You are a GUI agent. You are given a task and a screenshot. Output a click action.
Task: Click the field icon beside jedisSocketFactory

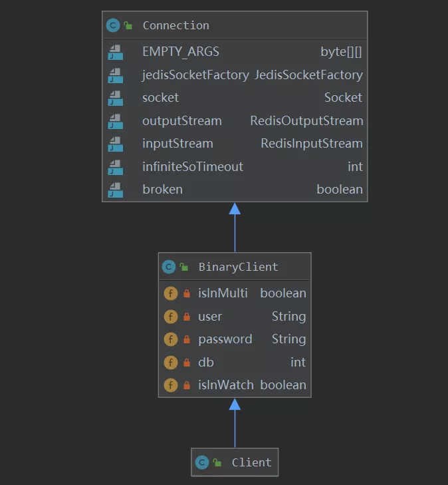click(x=116, y=75)
